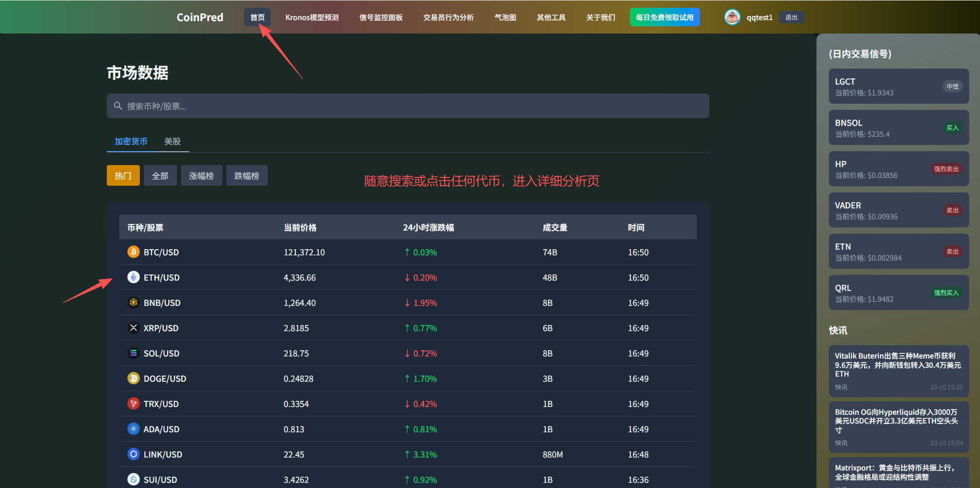Viewport: 980px width, 488px height.
Task: Open the 其他工具 navigation menu
Action: point(551,17)
